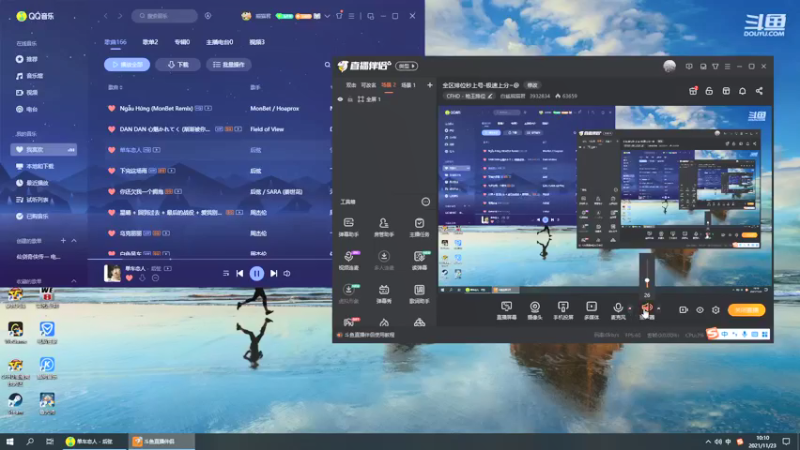This screenshot has width=800, height=450.
Task: Toggle preview eye icon in streaming bottom bar
Action: (x=699, y=310)
